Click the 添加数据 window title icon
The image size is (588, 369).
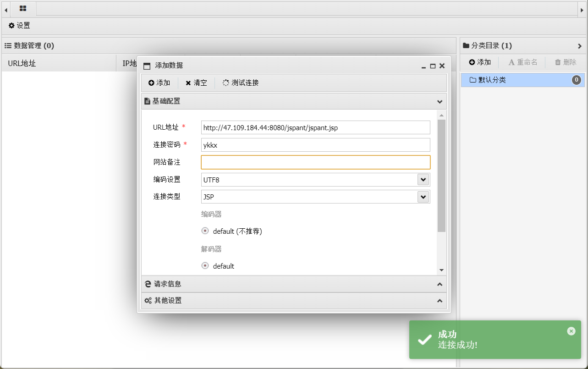pyautogui.click(x=147, y=66)
